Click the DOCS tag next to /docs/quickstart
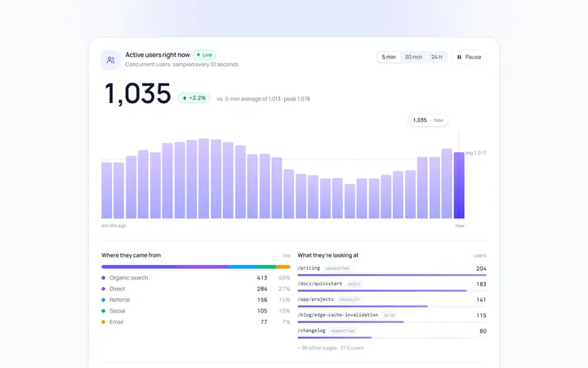Viewport: 588px width, 368px height. coord(354,285)
